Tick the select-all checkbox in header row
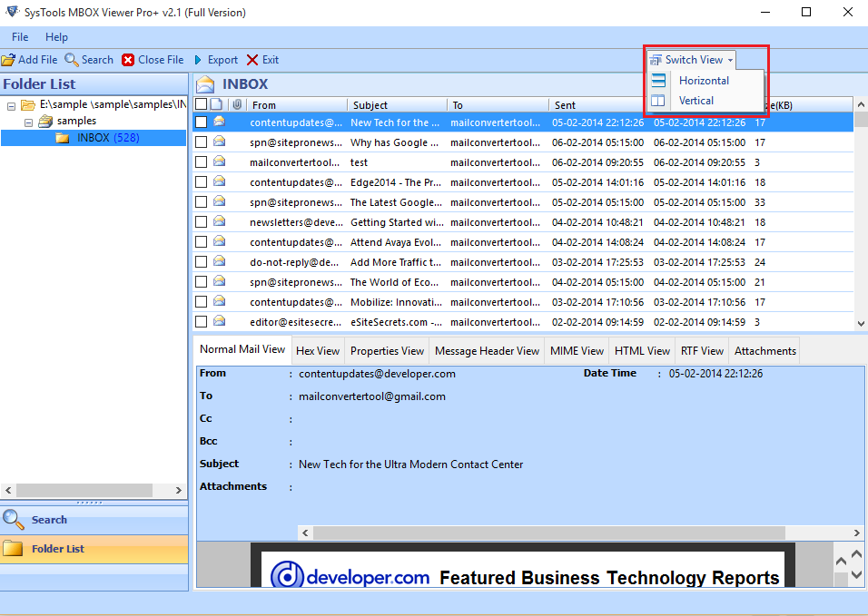This screenshot has width=868, height=616. click(202, 104)
